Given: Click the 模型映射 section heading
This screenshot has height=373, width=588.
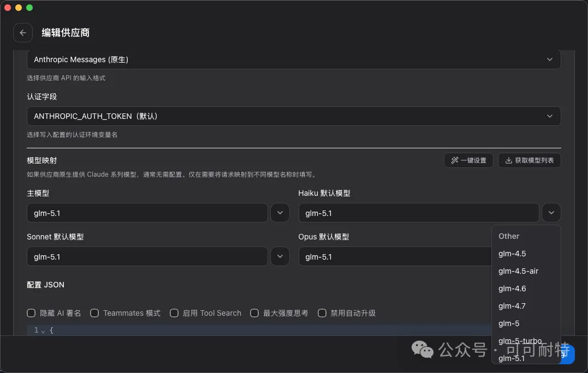Looking at the screenshot, I should coord(41,161).
